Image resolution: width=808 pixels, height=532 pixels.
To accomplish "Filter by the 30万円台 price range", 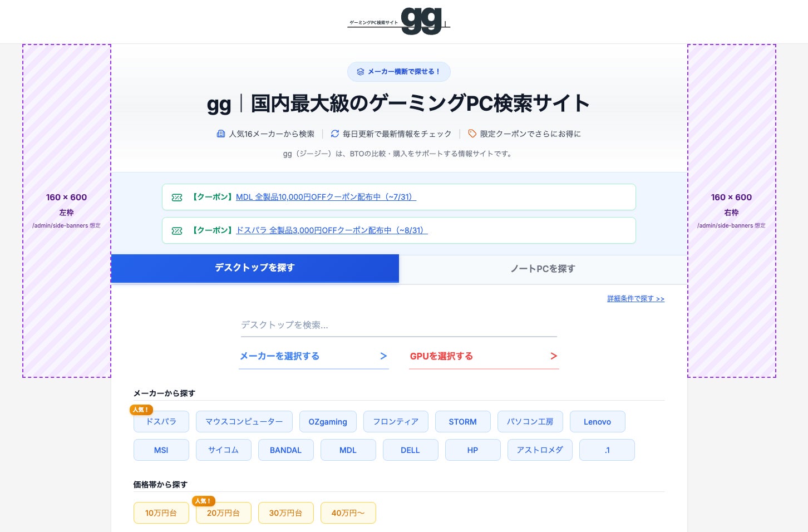I will (286, 513).
